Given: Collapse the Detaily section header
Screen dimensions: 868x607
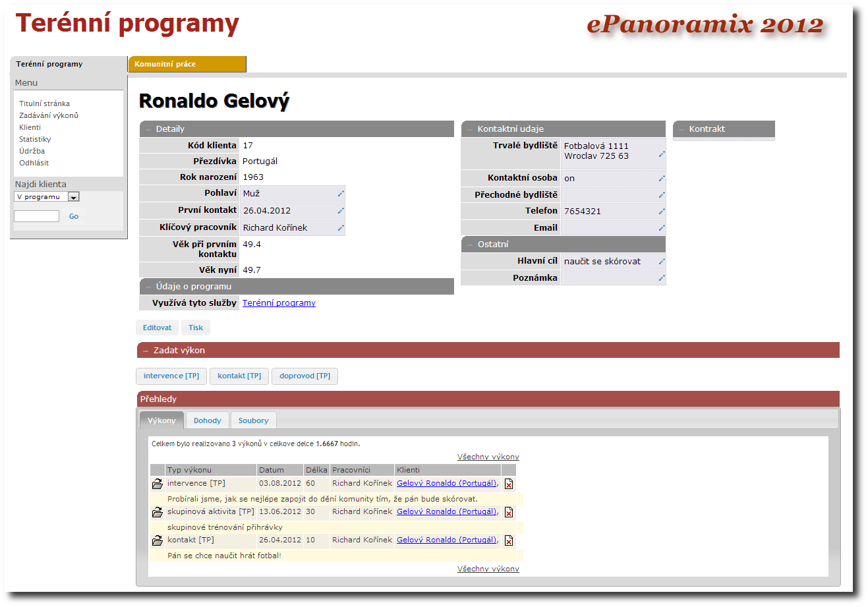Looking at the screenshot, I should coord(149,129).
